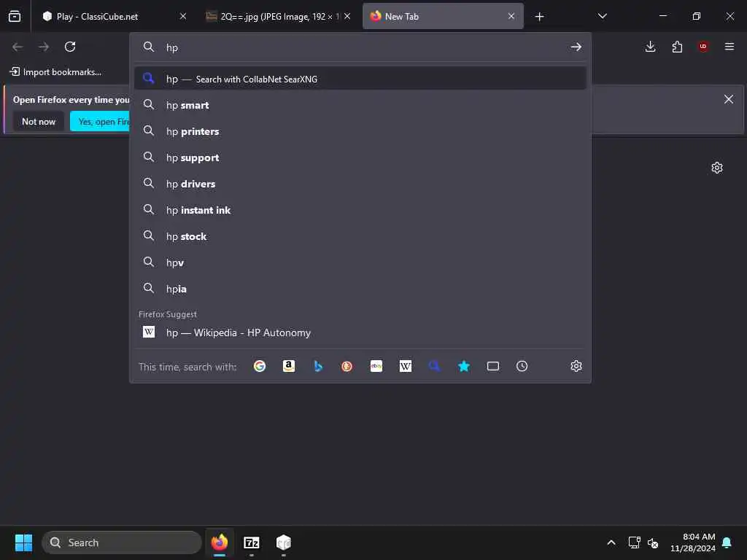Open the Downloads toolbar icon
747x560 pixels.
coord(650,47)
